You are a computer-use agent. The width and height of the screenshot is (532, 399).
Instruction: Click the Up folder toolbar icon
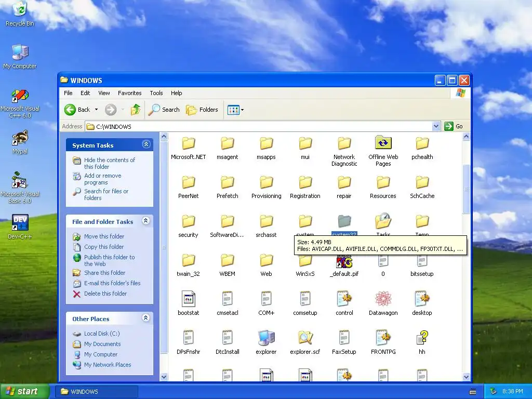(136, 110)
